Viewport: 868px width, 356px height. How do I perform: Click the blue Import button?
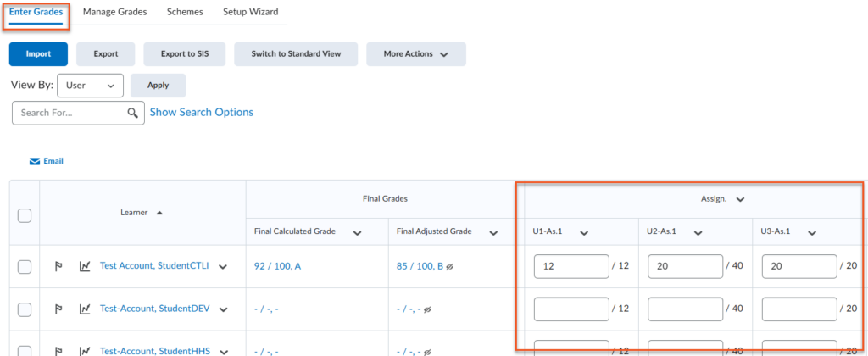click(x=38, y=54)
